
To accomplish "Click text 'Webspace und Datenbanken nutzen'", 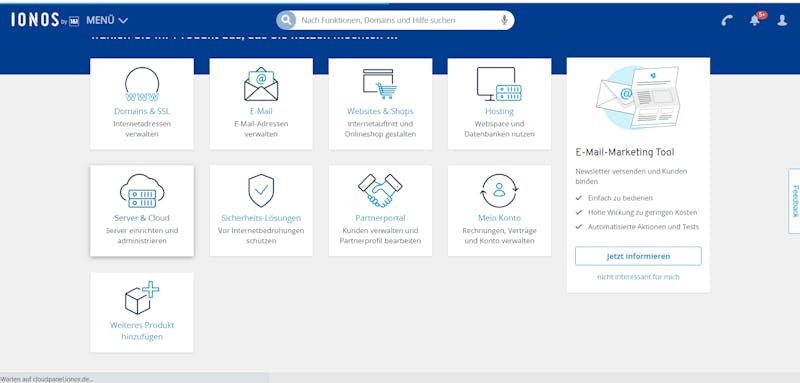I will [x=499, y=129].
